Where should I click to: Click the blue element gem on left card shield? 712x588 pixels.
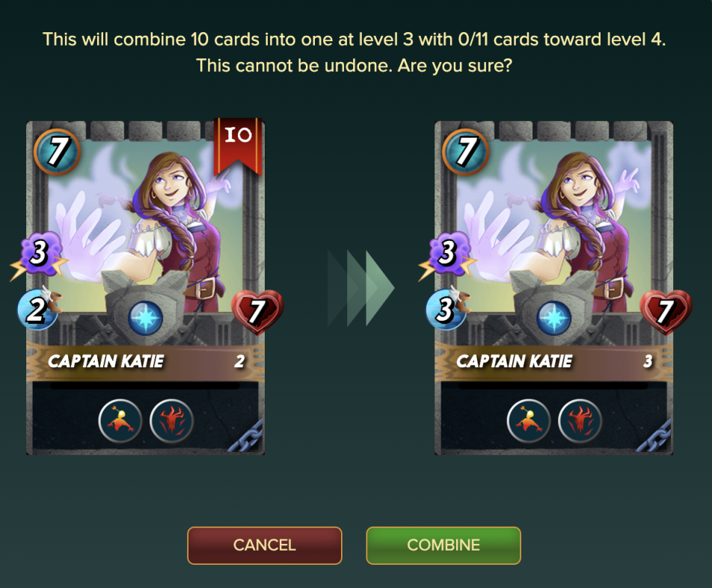coord(146,317)
